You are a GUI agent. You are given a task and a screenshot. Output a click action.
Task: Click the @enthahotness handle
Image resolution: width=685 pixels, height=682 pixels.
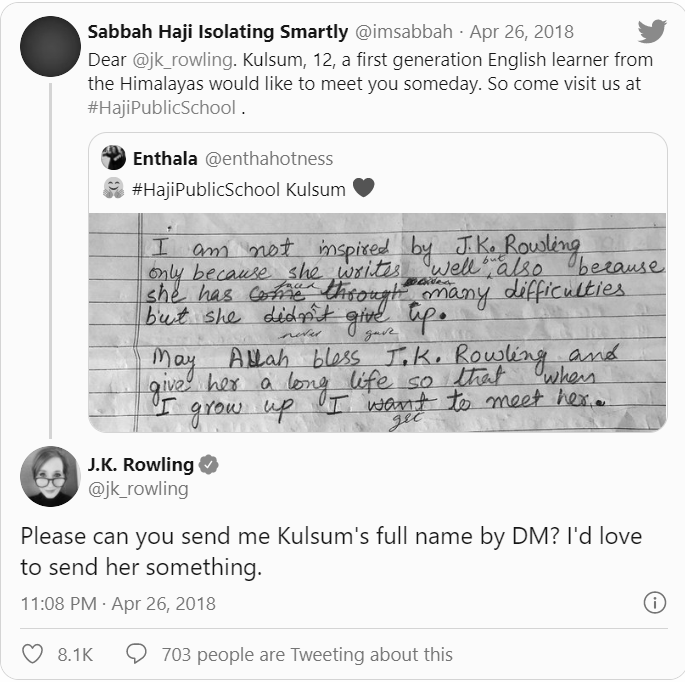point(269,158)
